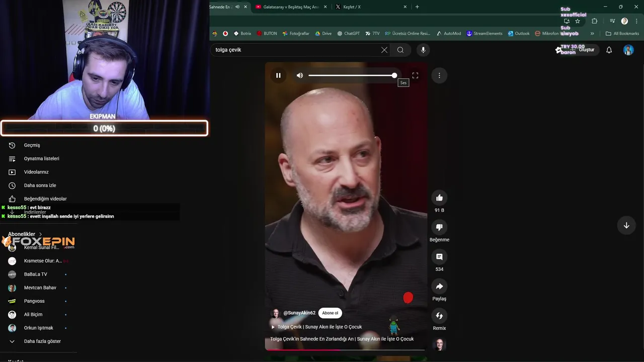This screenshot has width=644, height=362.
Task: Open the 7TV bookmark
Action: (372, 34)
